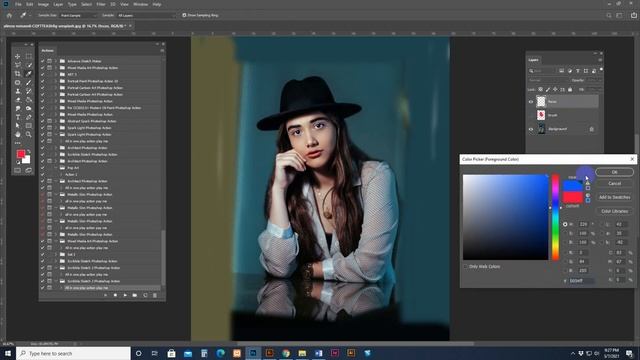Click the hex color value field

pyautogui.click(x=582, y=281)
